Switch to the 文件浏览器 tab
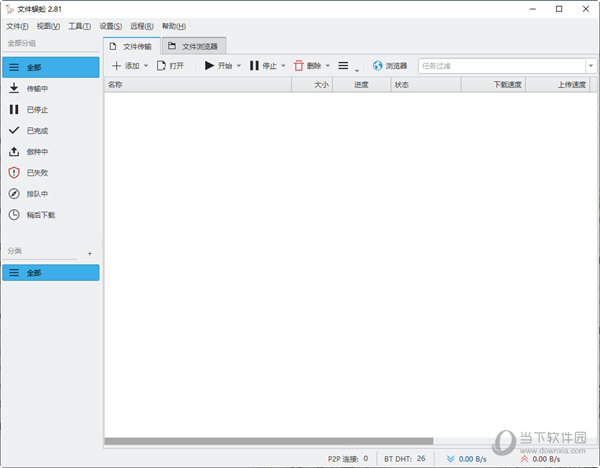 194,46
